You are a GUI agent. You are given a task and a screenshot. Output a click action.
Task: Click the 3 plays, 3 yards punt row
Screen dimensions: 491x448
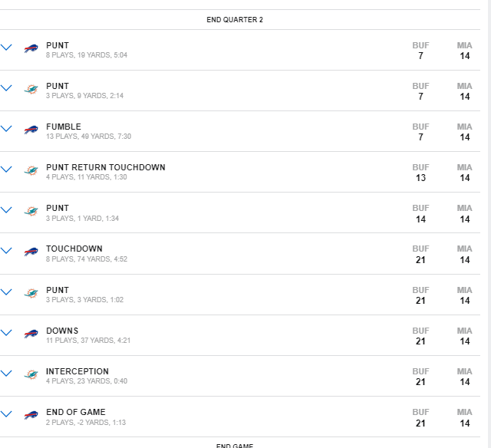tap(240, 295)
